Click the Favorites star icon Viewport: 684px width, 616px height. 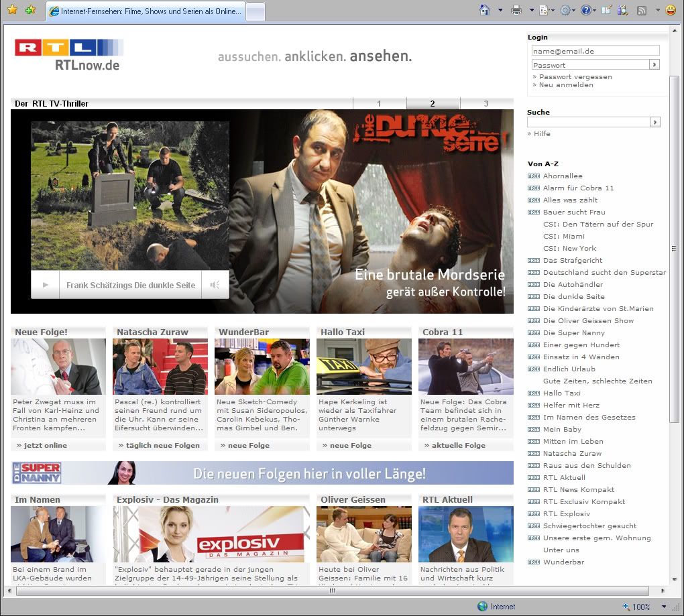[12, 9]
